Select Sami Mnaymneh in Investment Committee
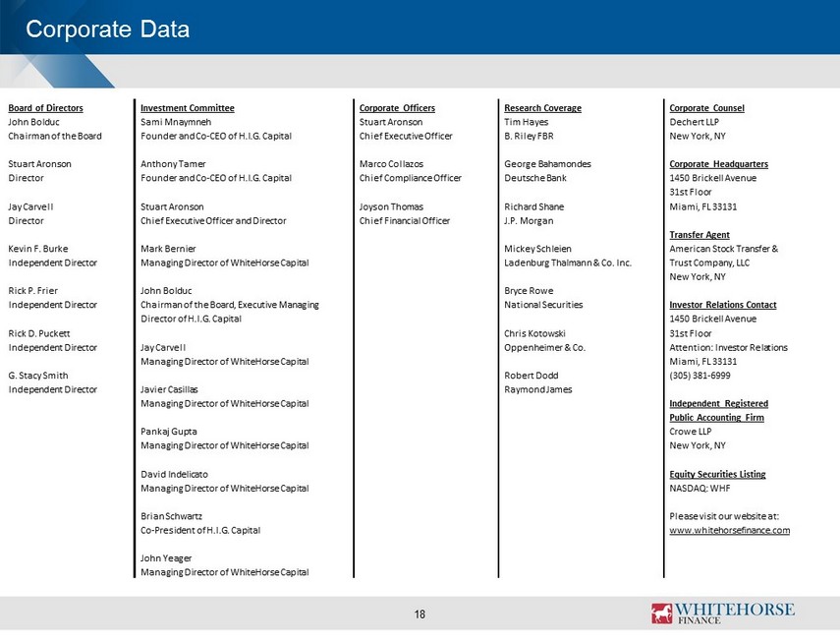 point(176,122)
